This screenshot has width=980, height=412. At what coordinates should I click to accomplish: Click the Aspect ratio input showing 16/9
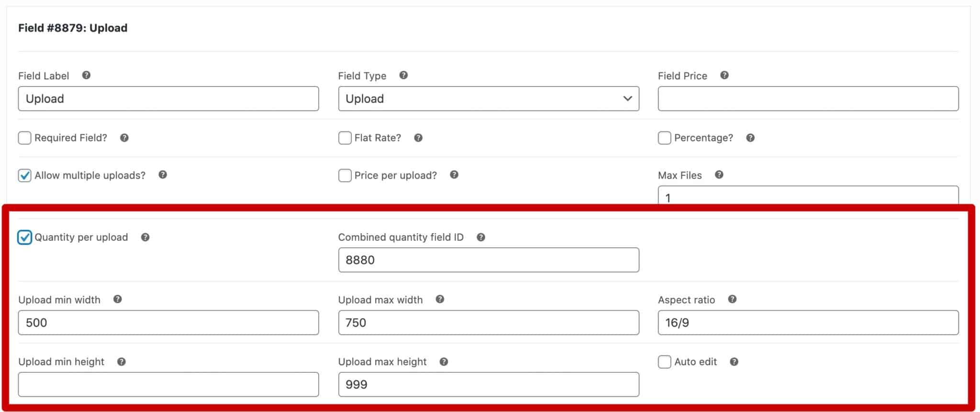(808, 323)
